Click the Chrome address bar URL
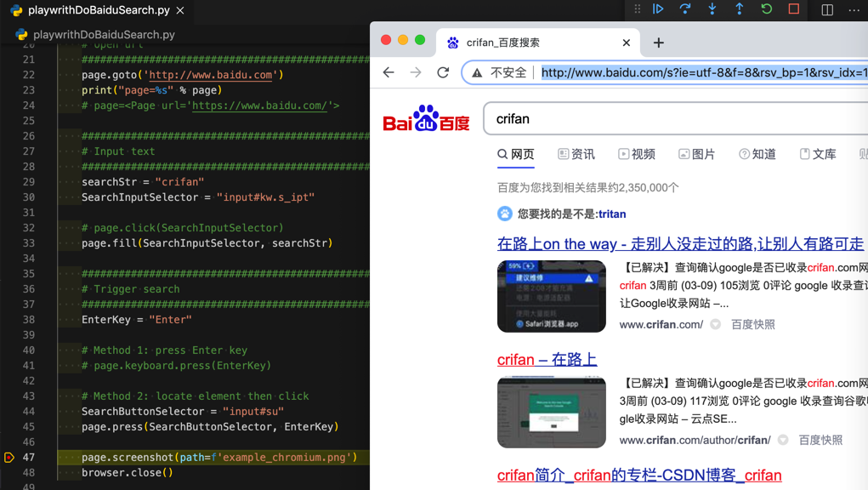Screen dimensions: 868x490 click(x=704, y=72)
